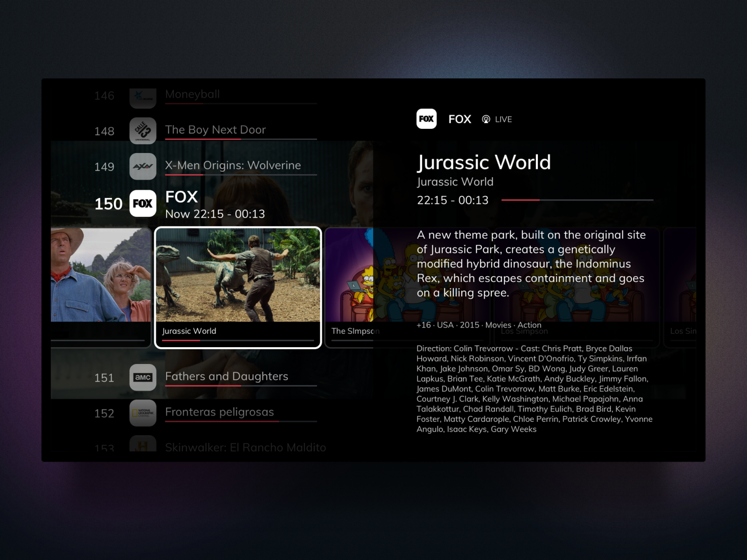
Task: Open Skinwalker: El Rancho Maldito
Action: [245, 447]
